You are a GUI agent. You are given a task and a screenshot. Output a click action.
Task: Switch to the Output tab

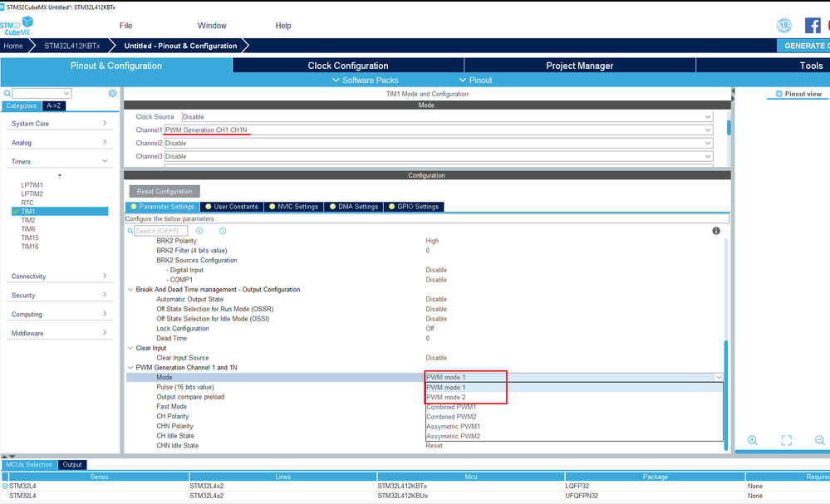coord(72,465)
